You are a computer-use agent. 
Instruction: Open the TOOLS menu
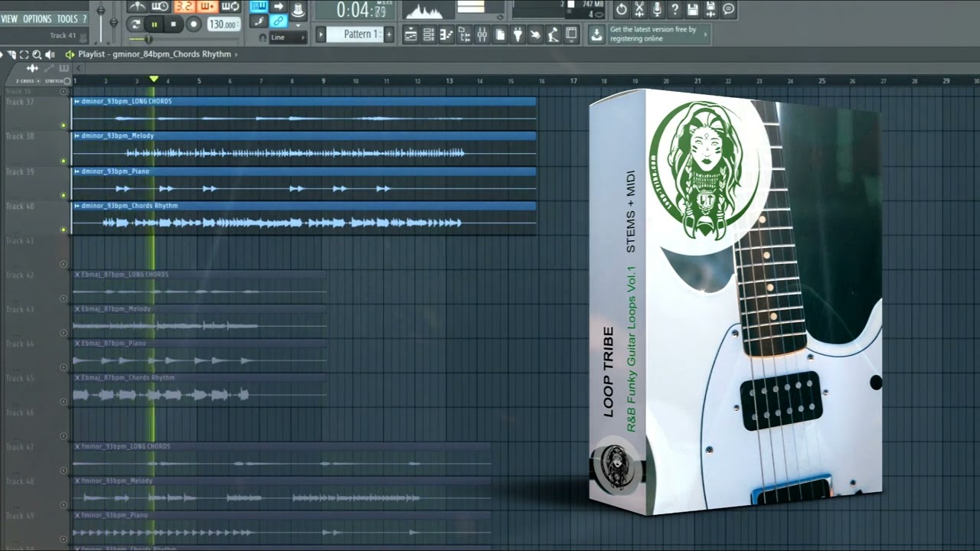coord(67,18)
